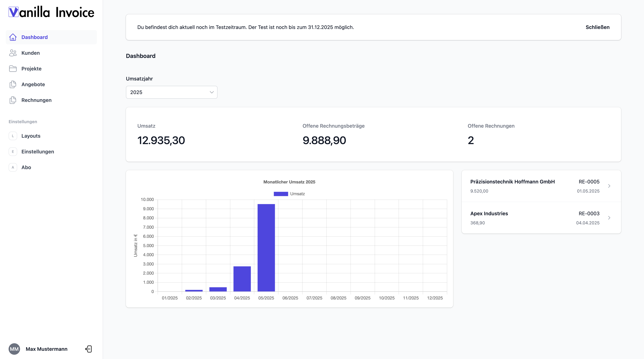644x359 pixels.
Task: Click the Angebote document icon
Action: (13, 84)
